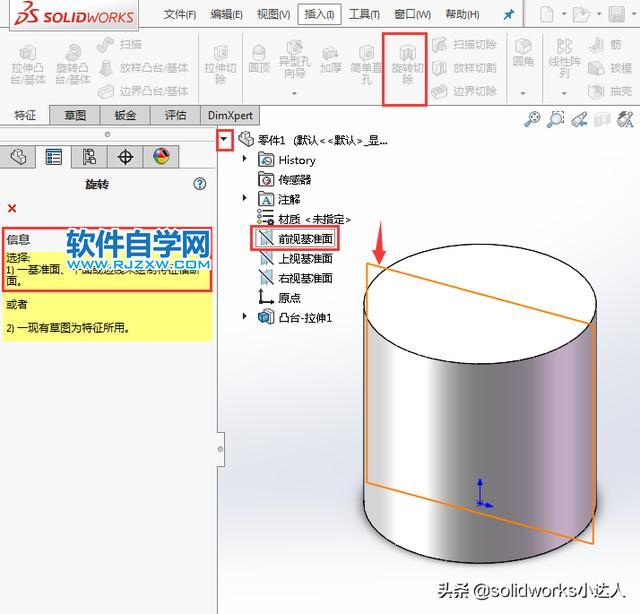This screenshot has height=614, width=640.
Task: Click the Save icon
Action: [616, 15]
